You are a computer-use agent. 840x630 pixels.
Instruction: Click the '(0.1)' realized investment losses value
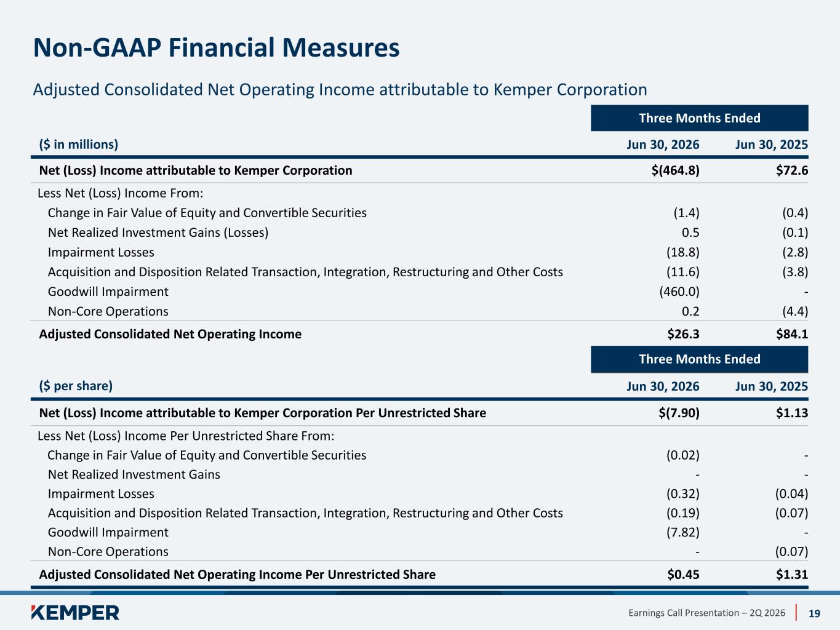(x=795, y=233)
